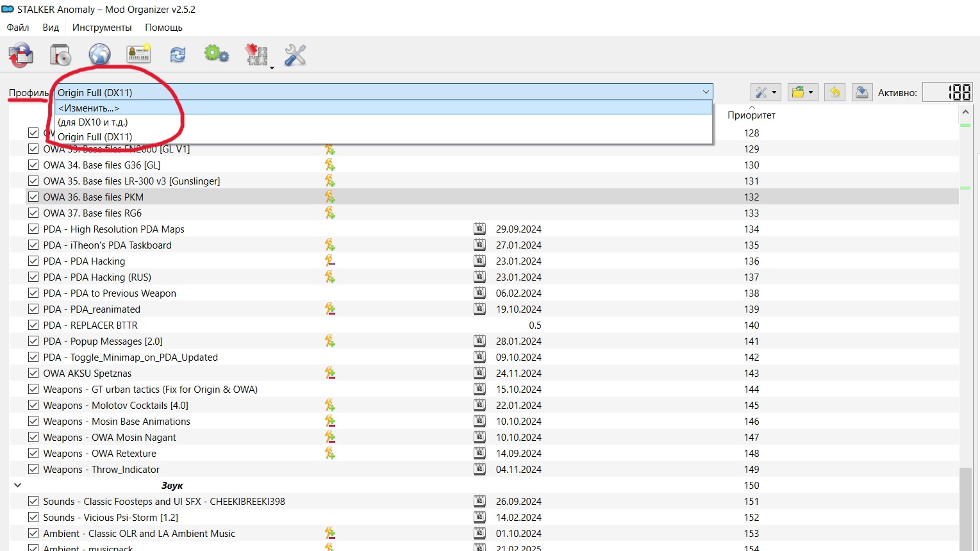Click the install mod from archive icon
Image resolution: width=980 pixels, height=551 pixels.
[21, 55]
